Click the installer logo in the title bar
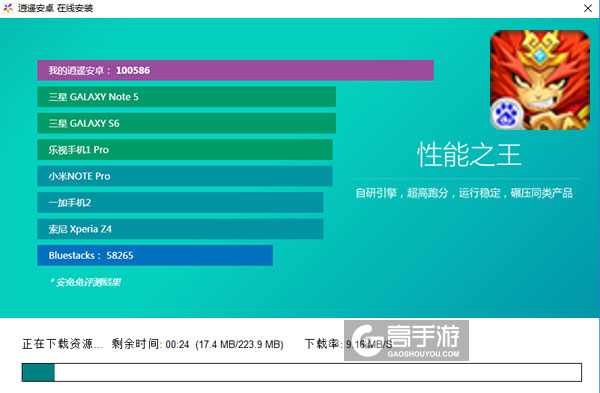This screenshot has width=600, height=393. [x=8, y=8]
